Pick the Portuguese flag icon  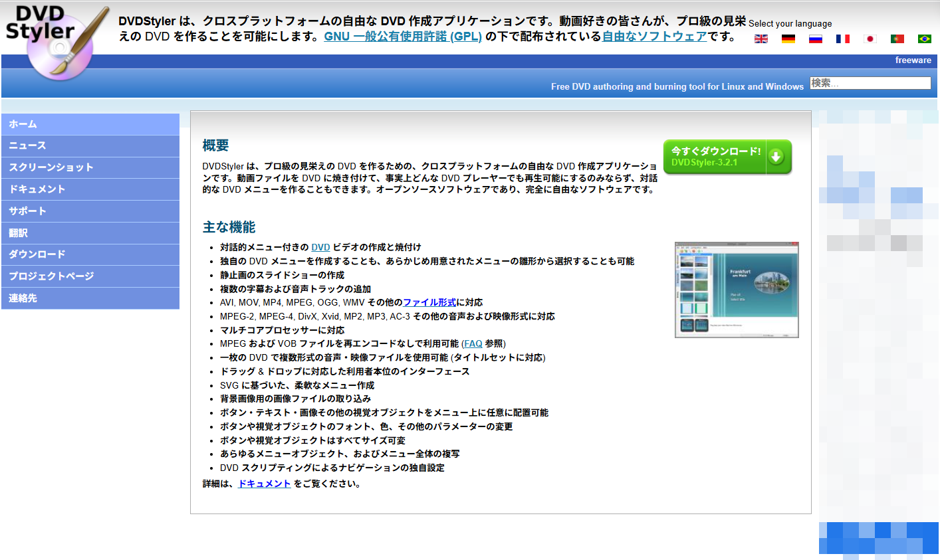click(897, 39)
